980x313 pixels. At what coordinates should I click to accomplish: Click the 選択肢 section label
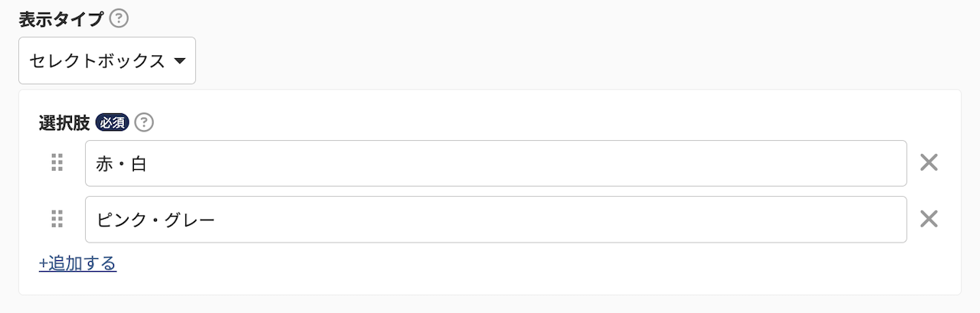(x=64, y=122)
